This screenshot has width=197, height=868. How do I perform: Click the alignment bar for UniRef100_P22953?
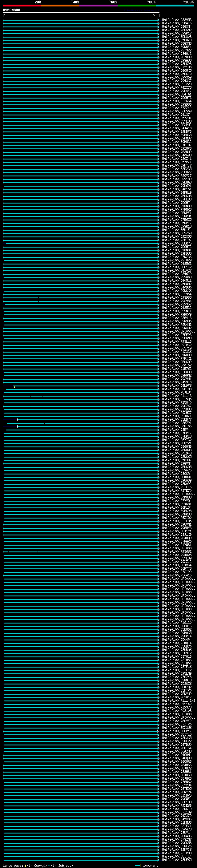[x=81, y=20]
